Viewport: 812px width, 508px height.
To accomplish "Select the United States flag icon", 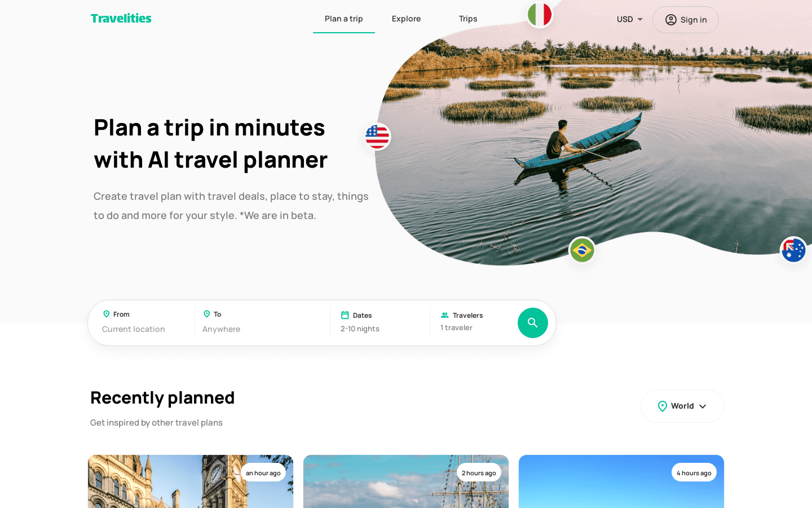I will click(377, 137).
